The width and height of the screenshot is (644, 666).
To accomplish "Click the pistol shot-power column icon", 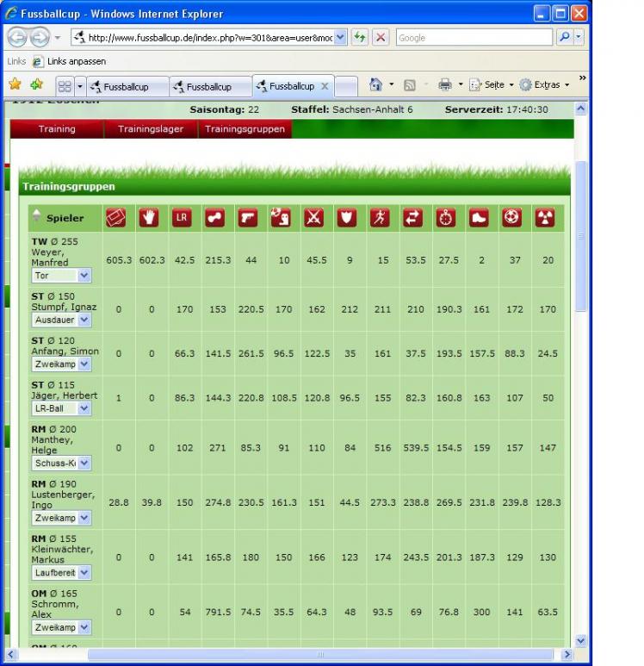I will point(248,218).
